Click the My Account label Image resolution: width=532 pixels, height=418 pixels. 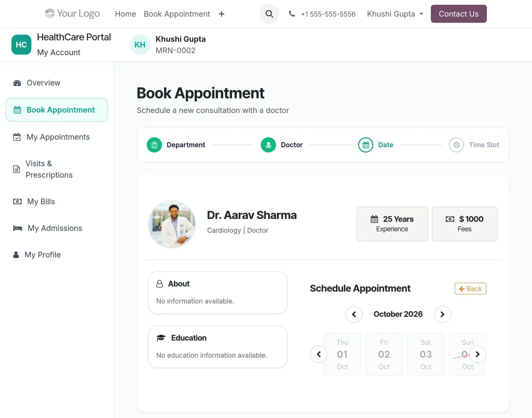59,52
